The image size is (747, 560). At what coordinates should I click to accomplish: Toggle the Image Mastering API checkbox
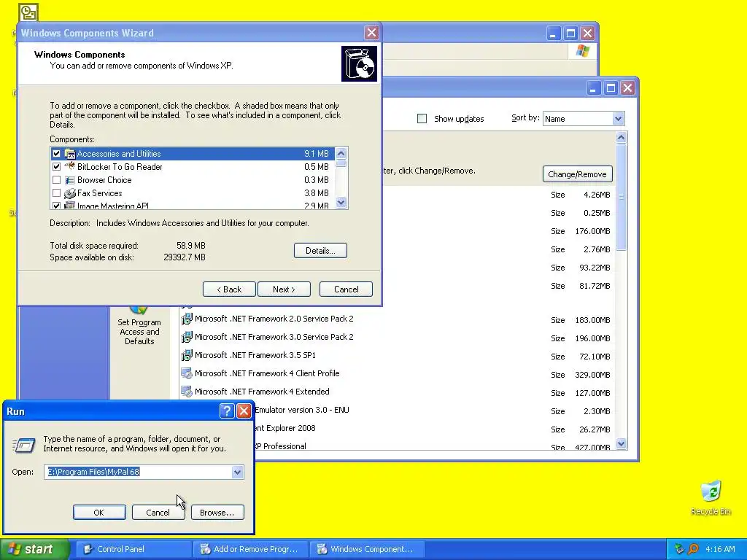56,206
